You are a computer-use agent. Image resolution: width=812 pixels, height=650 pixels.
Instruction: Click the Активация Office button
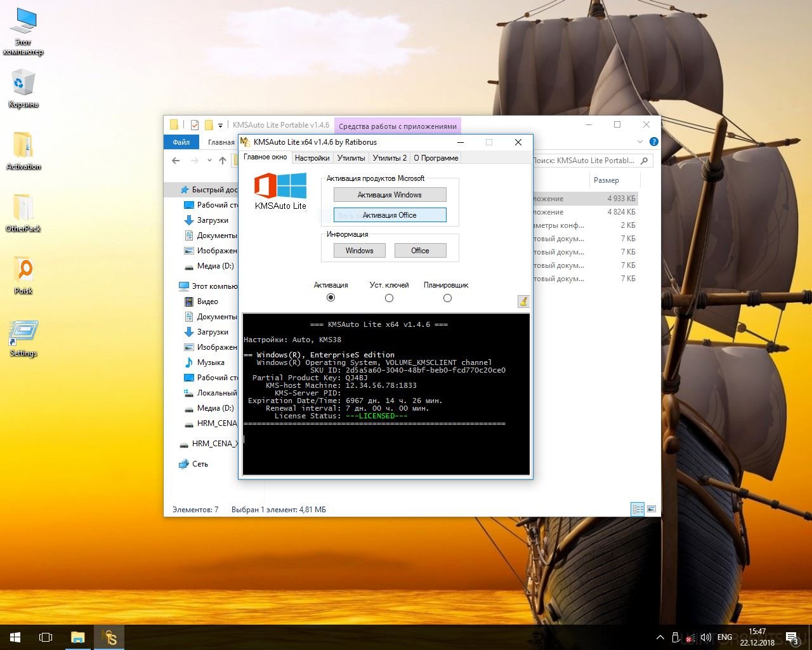[390, 215]
